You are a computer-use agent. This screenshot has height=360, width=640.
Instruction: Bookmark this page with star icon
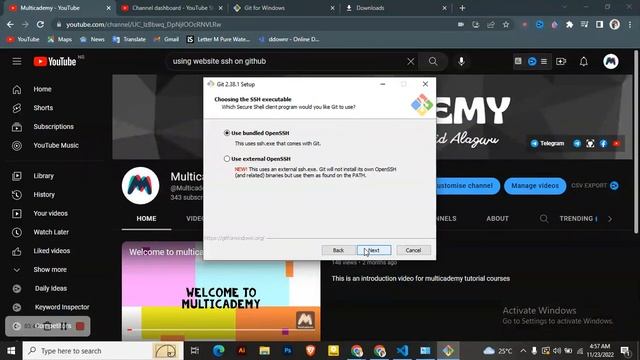coord(506,24)
